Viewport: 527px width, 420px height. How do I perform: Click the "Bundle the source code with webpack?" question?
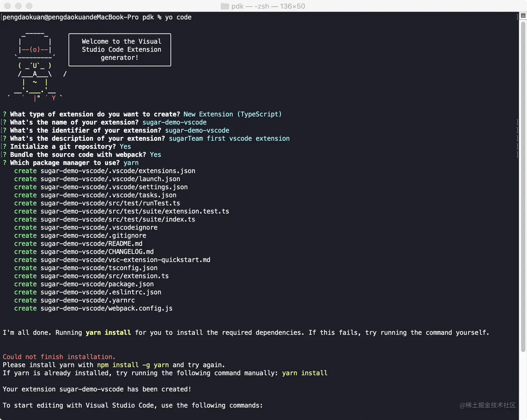point(78,155)
